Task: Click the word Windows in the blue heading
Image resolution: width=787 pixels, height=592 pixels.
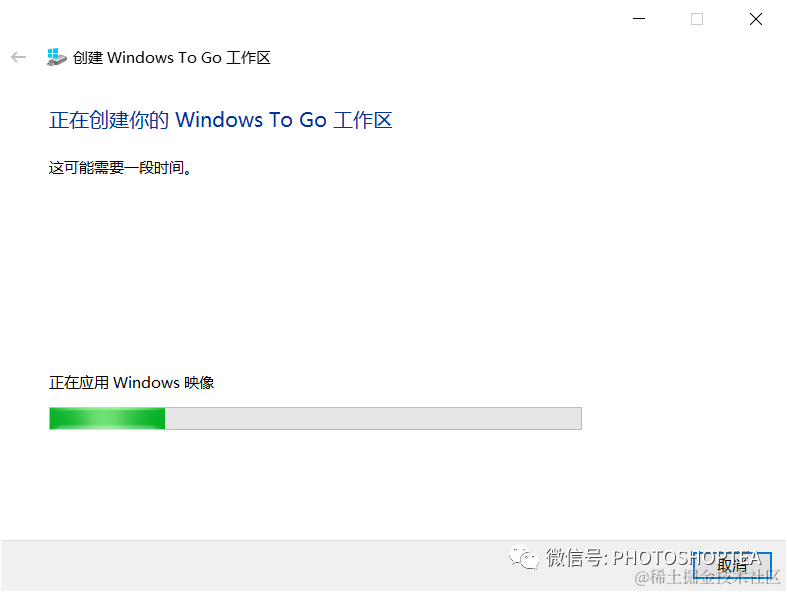Action: 219,120
